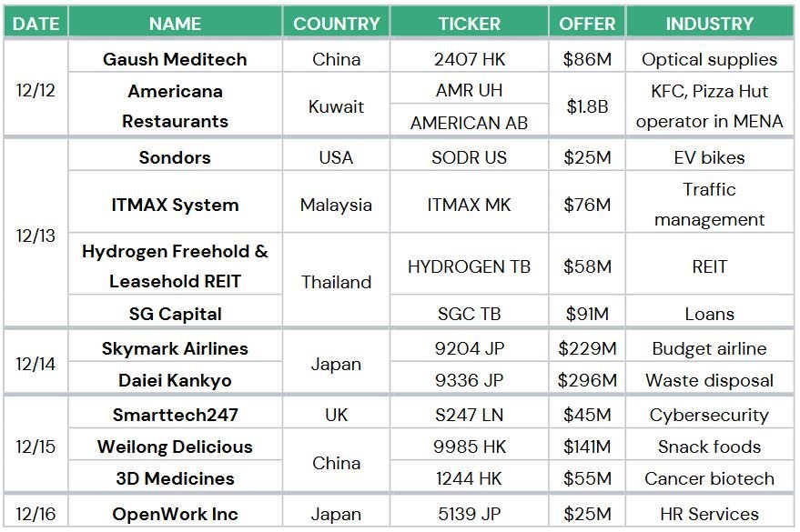Screen dimensions: 800x532
Task: Select the OpenWork Inc name cell
Action: click(175, 514)
